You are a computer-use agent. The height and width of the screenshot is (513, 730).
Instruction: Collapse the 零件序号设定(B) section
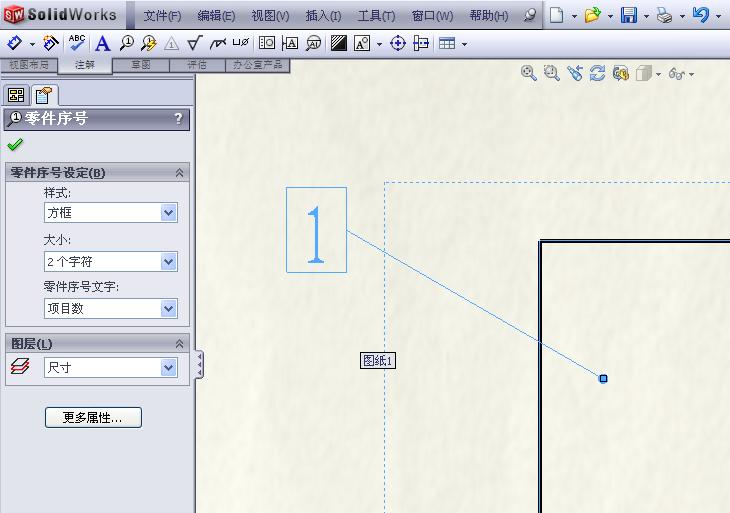[179, 173]
